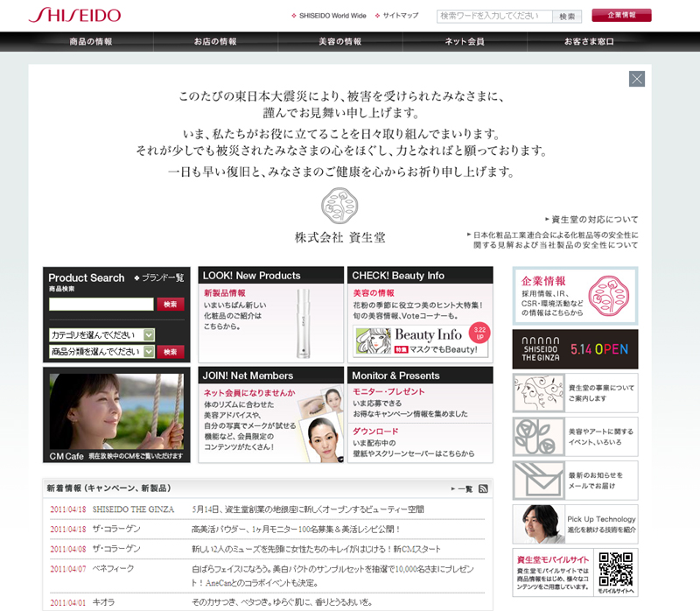Click the red 企業情報 button
Screen dimensions: 700x611
(x=621, y=16)
